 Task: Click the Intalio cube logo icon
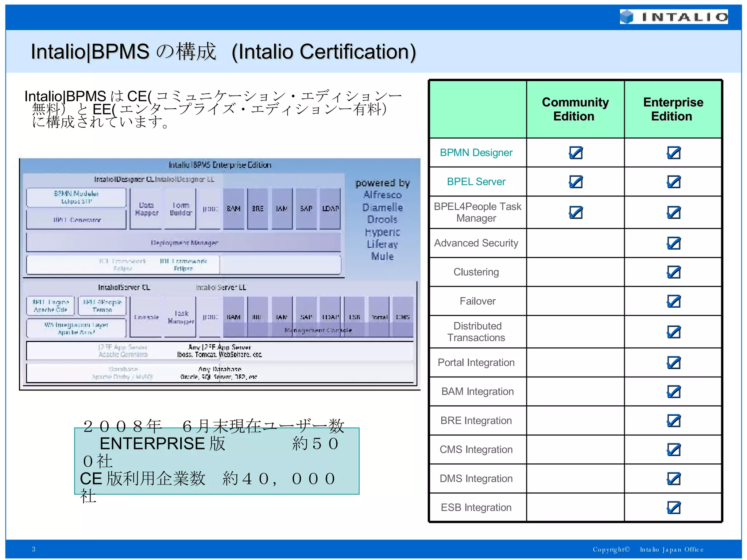pyautogui.click(x=627, y=17)
